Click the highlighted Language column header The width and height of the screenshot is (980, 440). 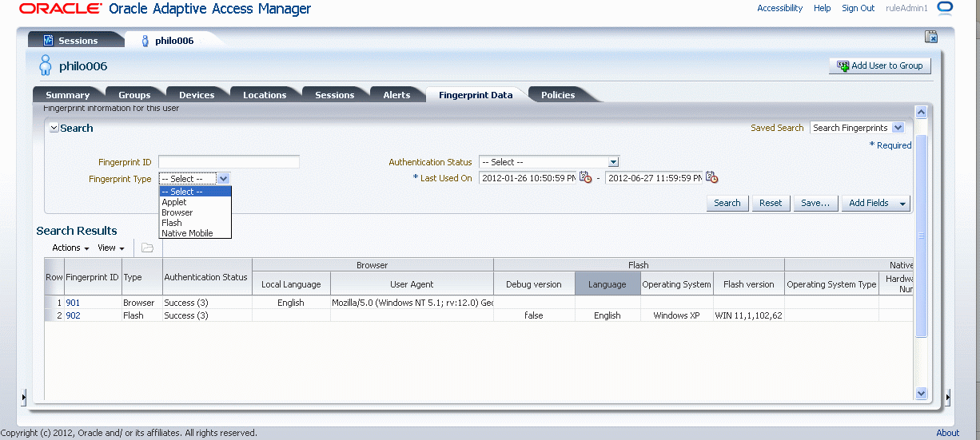coord(608,283)
